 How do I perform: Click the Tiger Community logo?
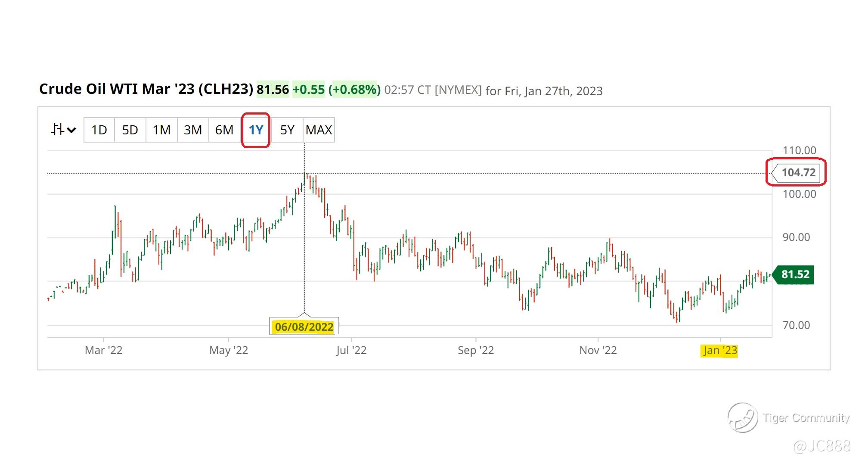coord(743,417)
